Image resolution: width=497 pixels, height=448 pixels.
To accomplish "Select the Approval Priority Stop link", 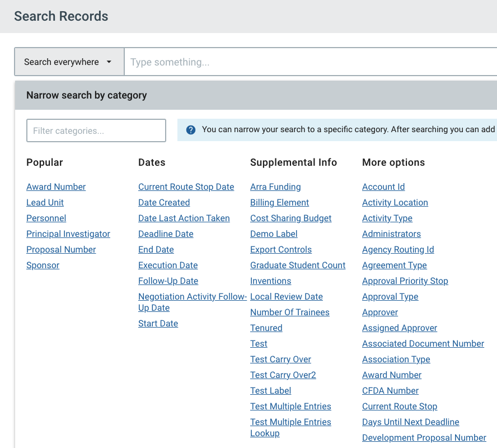I will click(405, 281).
